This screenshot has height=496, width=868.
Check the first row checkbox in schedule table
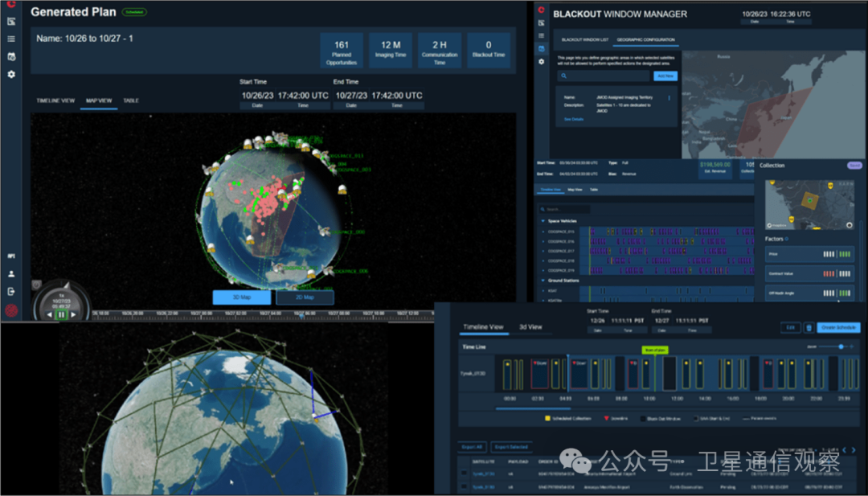tap(465, 473)
